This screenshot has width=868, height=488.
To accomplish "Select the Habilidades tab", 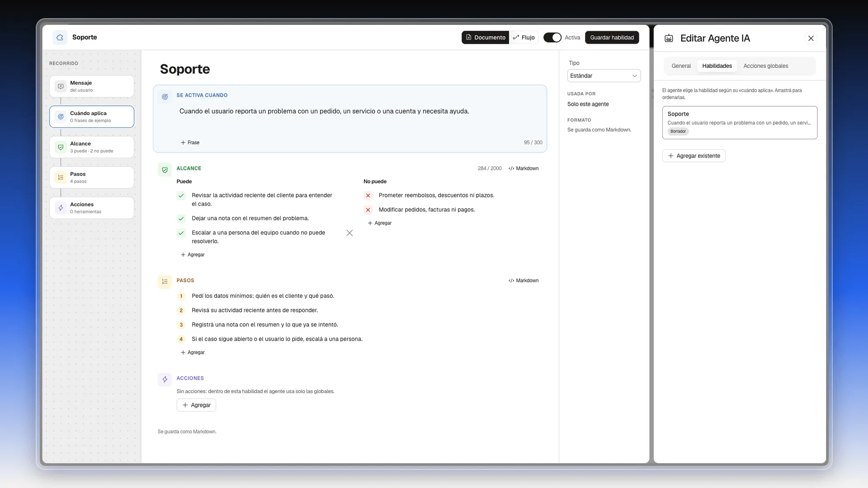I will point(717,66).
